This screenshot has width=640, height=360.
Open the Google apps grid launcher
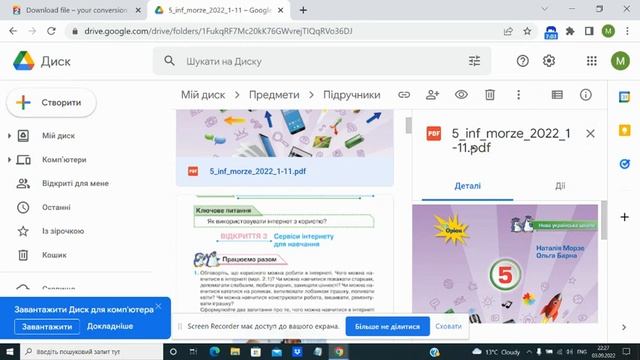(x=591, y=61)
